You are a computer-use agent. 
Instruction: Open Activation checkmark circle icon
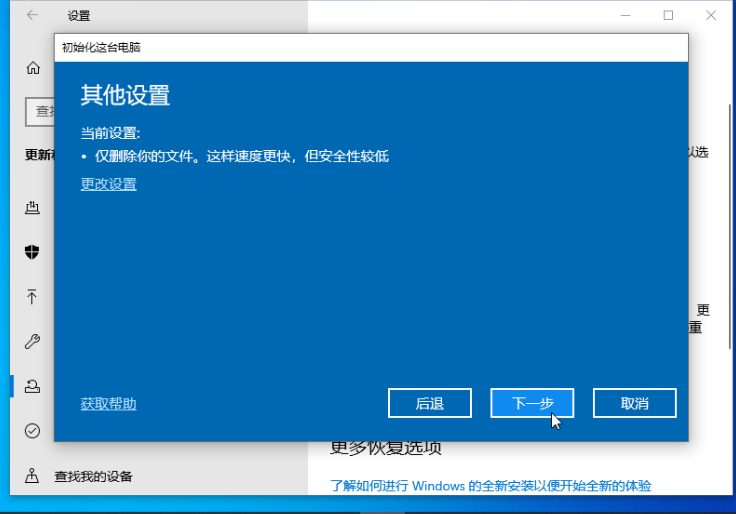32,431
